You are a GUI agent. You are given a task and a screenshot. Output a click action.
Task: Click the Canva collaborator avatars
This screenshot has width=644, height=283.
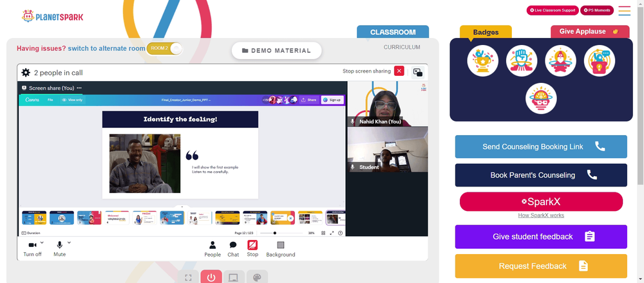tap(279, 100)
